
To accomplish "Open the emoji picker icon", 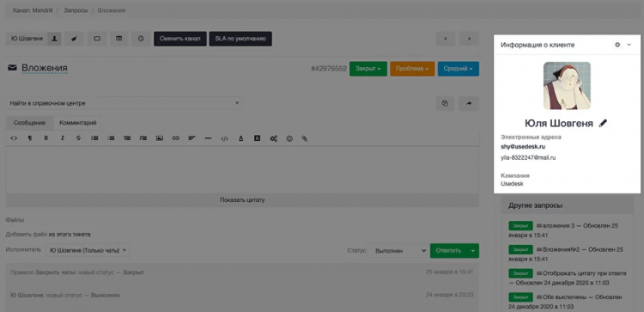I will click(x=289, y=138).
